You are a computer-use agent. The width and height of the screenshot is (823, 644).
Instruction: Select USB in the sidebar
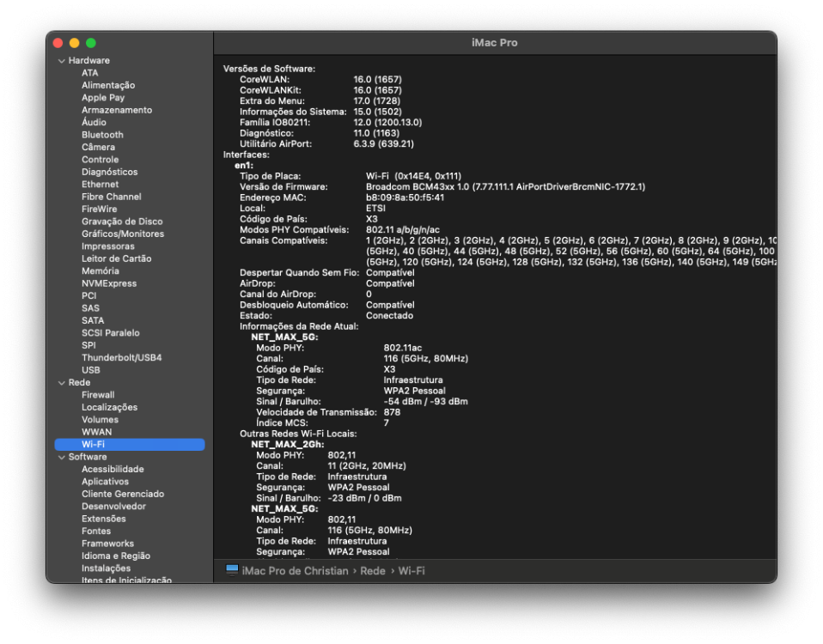pyautogui.click(x=90, y=370)
